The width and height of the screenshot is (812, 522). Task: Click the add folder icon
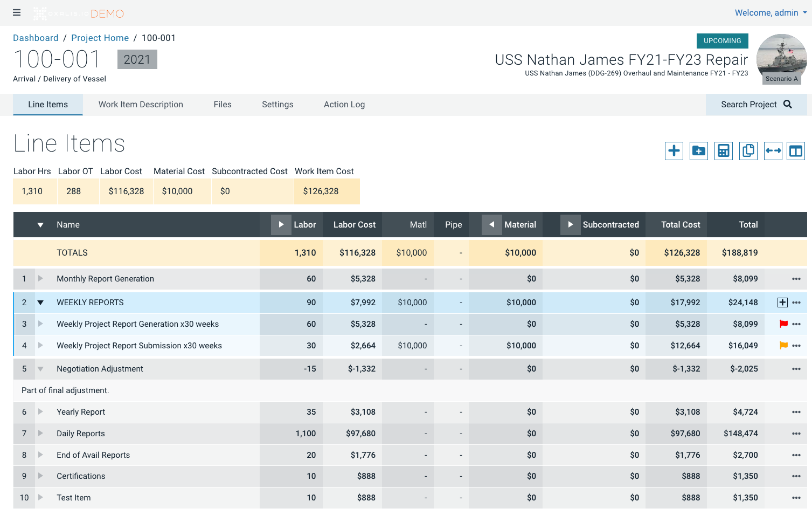click(x=698, y=151)
